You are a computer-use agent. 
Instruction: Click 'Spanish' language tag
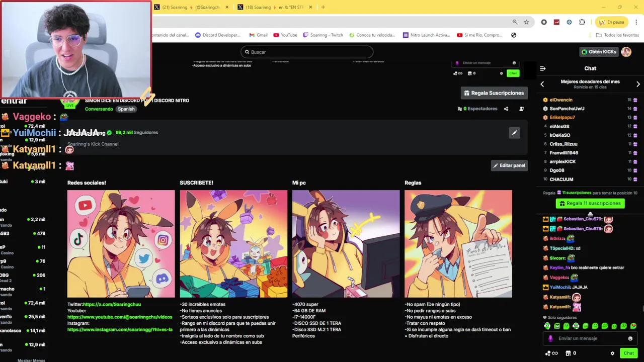coord(126,109)
